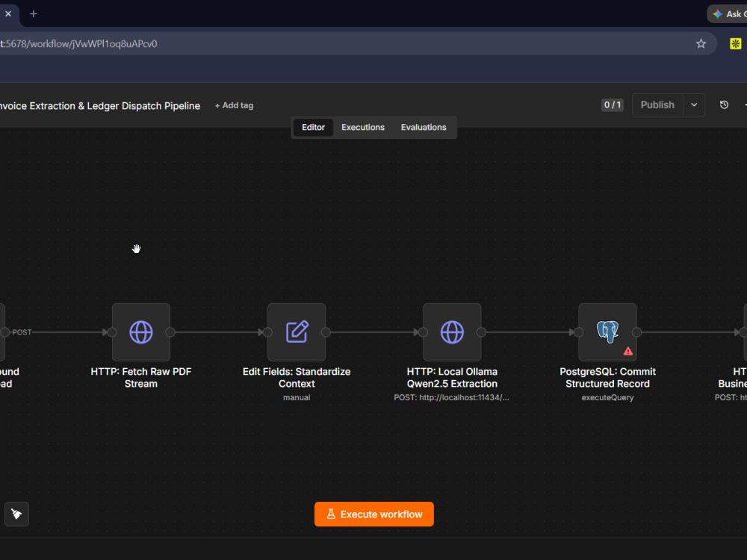Click input connector of Edit Fields node
Screen dimensions: 747x560
[267, 332]
